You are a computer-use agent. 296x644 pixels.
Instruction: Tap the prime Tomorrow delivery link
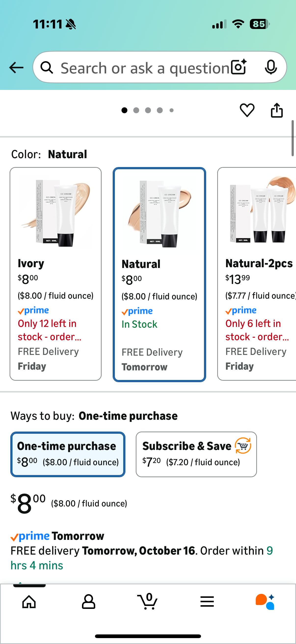click(x=57, y=536)
